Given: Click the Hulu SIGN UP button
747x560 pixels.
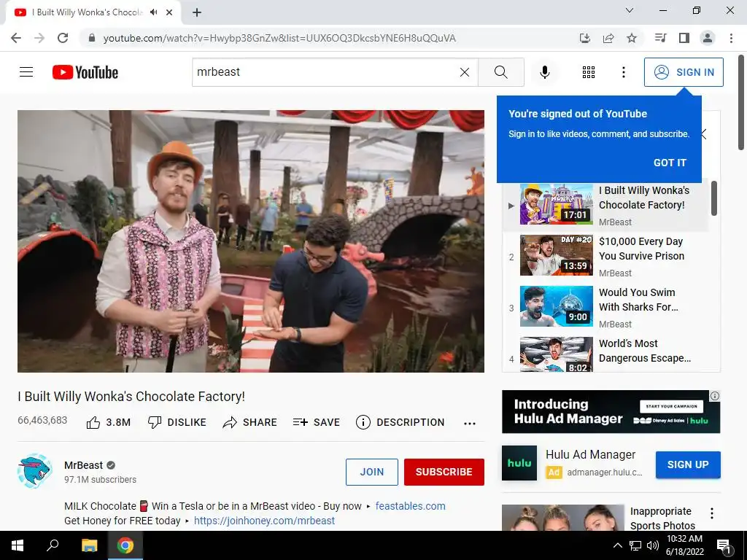Looking at the screenshot, I should pyautogui.click(x=688, y=464).
